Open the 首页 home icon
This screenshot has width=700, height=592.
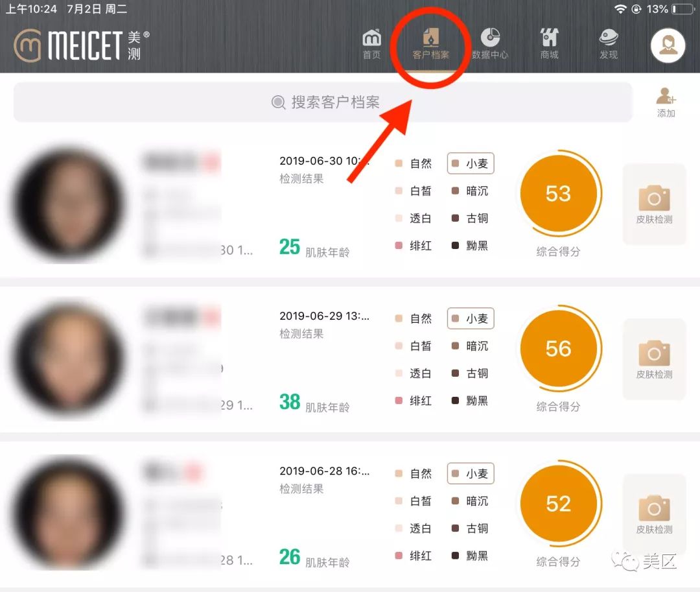pos(371,44)
